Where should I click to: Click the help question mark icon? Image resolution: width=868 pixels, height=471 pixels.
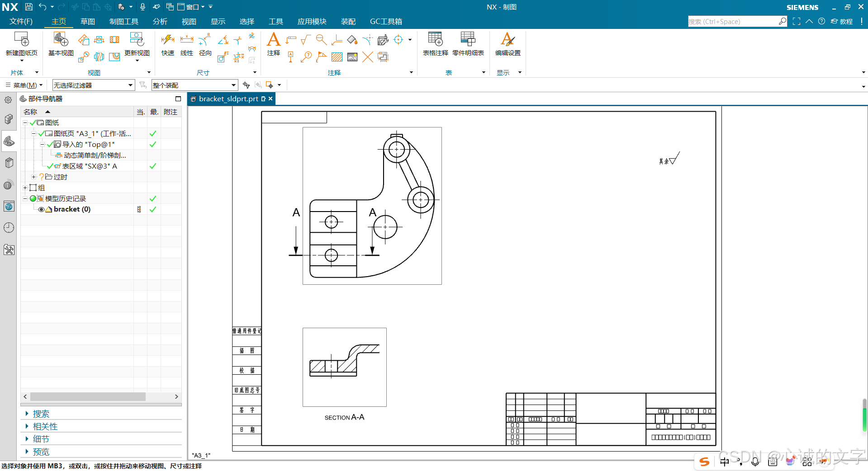click(x=822, y=21)
